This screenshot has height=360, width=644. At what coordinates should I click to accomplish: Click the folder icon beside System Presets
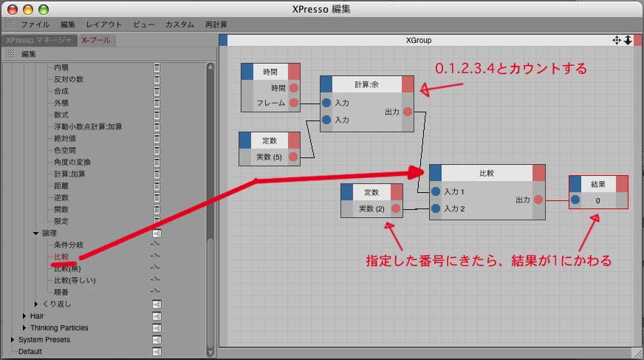pyautogui.click(x=157, y=340)
